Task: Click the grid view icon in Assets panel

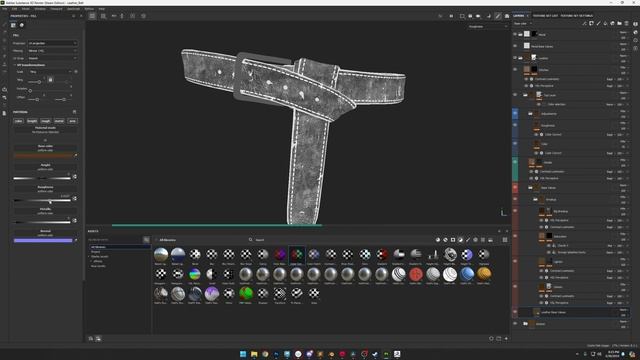Action: coord(505,240)
